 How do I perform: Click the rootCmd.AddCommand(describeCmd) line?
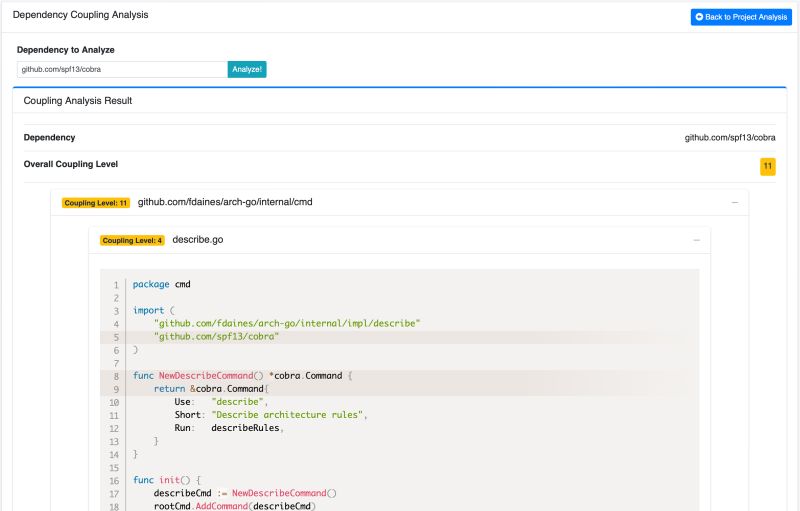pyautogui.click(x=235, y=506)
